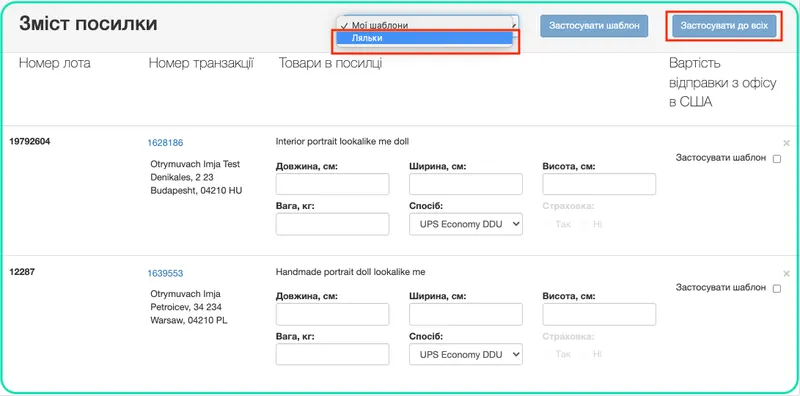Focus the Довжина field for lot 19792604
This screenshot has height=396, width=800.
[x=332, y=184]
